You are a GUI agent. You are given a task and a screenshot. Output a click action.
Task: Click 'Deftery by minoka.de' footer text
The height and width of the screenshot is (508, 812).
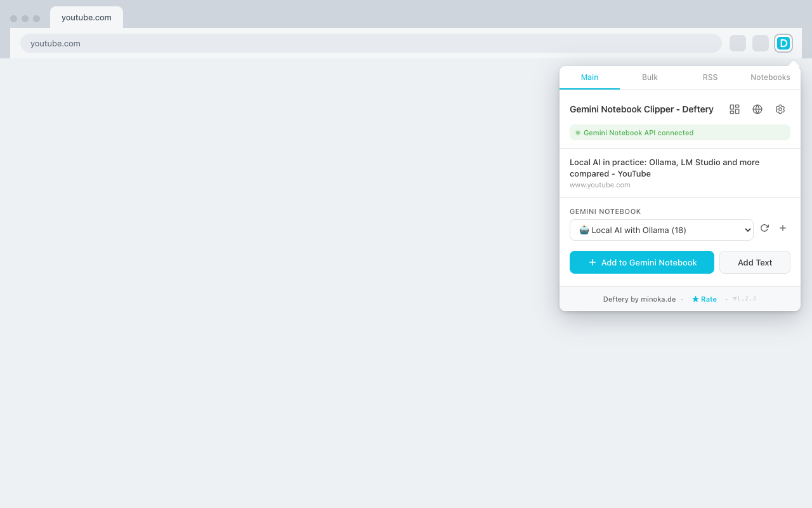click(639, 299)
